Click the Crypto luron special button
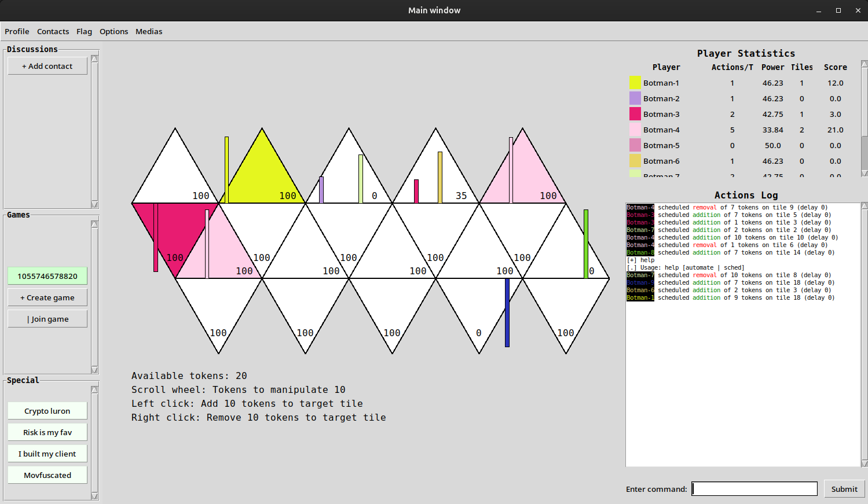The width and height of the screenshot is (868, 504). coord(47,411)
